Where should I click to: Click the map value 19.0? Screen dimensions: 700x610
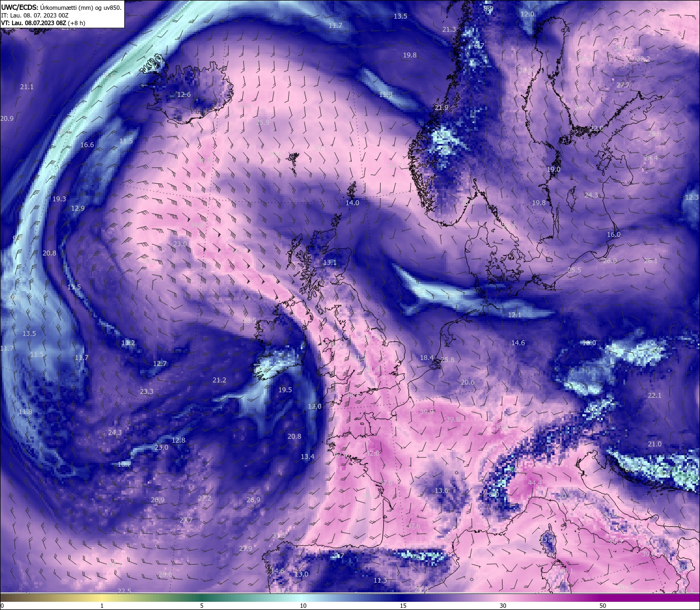(553, 170)
